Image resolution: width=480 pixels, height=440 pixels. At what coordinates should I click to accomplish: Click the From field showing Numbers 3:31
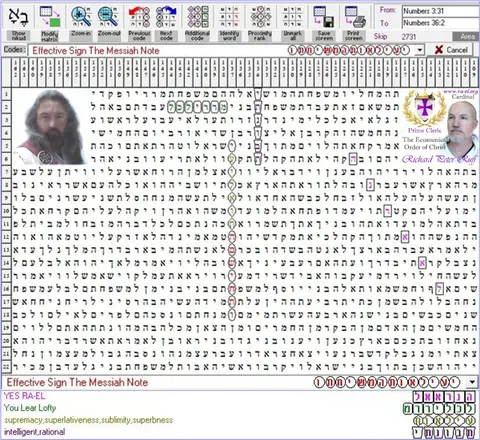441,11
